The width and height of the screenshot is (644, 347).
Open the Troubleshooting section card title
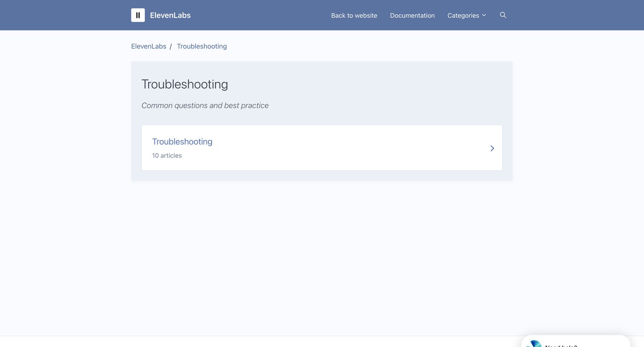[182, 142]
